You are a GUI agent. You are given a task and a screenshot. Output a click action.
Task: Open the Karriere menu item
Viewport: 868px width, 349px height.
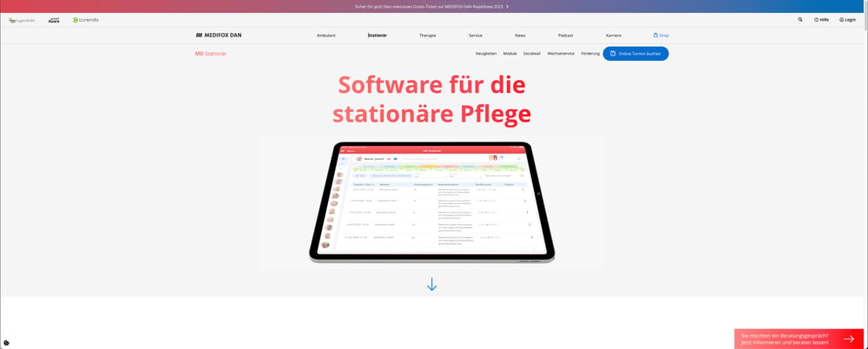[614, 35]
